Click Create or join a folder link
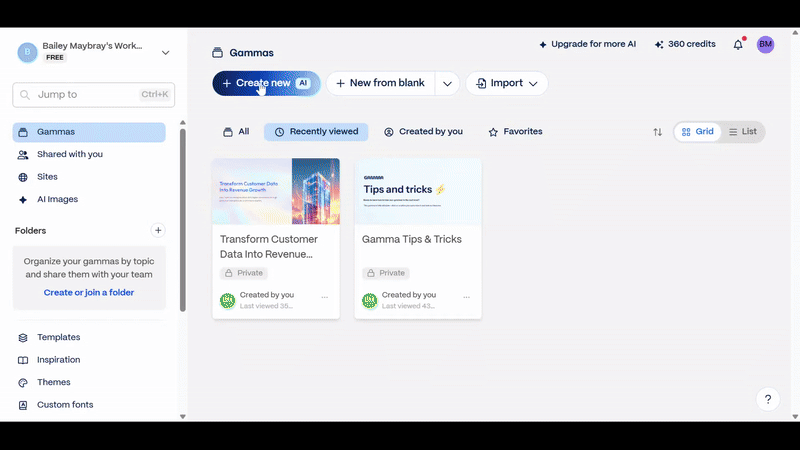Viewport: 800px width, 450px height. coord(89,292)
